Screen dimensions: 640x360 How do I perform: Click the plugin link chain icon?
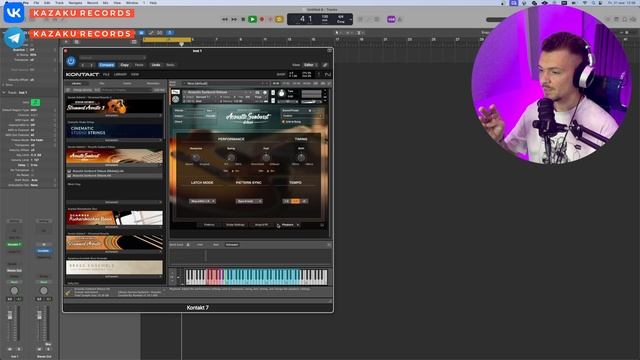click(325, 65)
